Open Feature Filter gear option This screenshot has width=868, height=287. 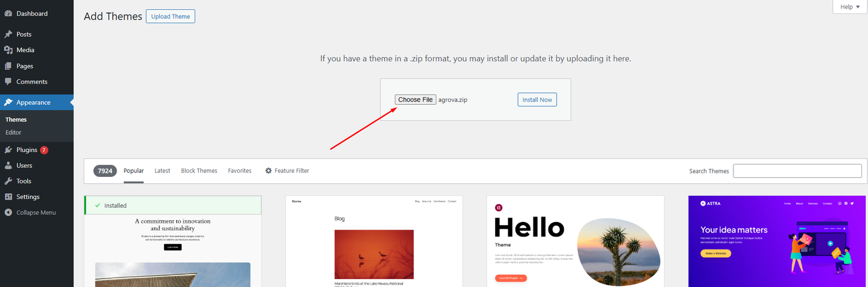(x=287, y=171)
